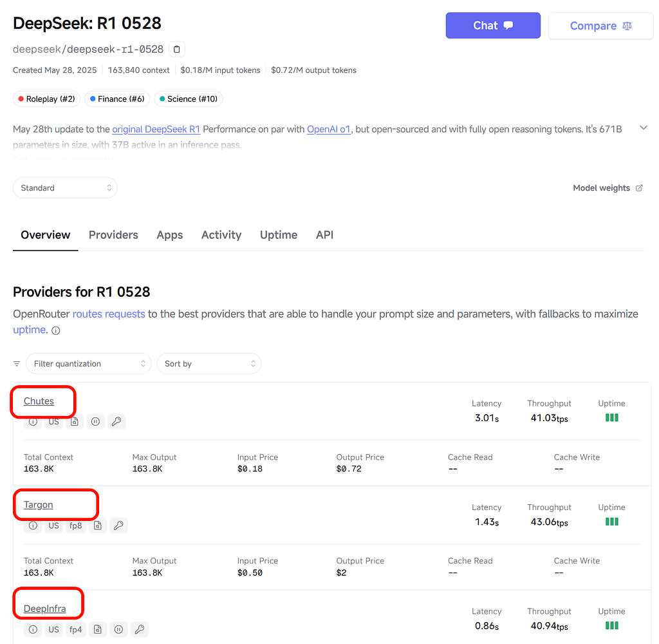Viewport: 659px width, 644px height.
Task: Click the fp8 quantization badge for Targon
Action: tap(76, 526)
